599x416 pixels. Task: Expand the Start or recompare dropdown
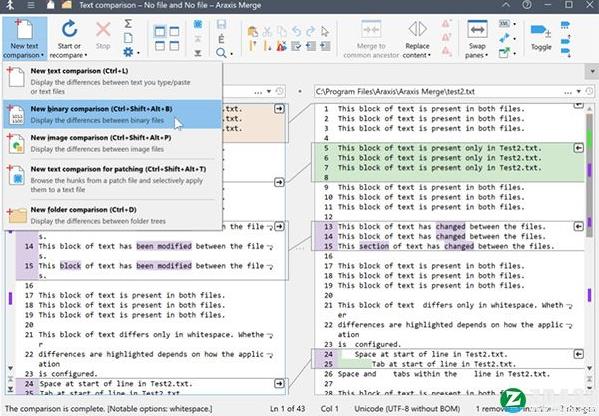tap(86, 55)
